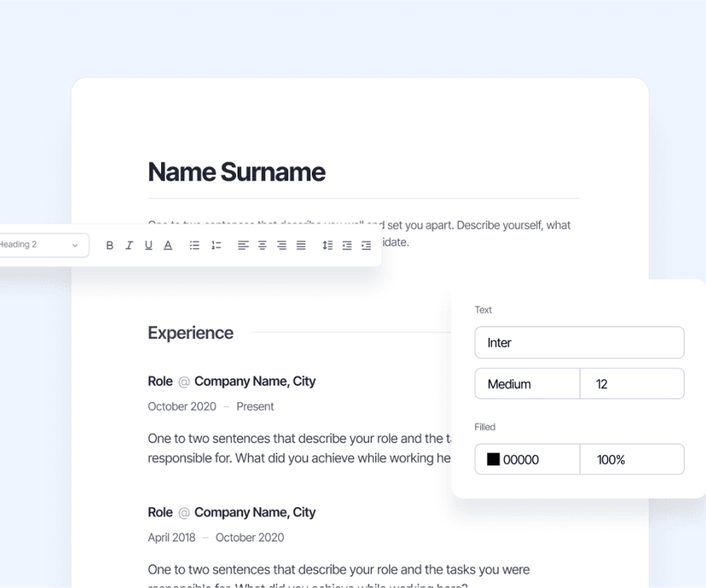The height and width of the screenshot is (588, 706).
Task: Increase the text indentation
Action: 366,245
